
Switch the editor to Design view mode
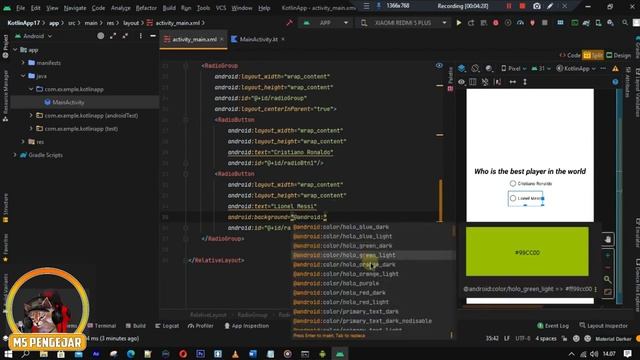[x=618, y=55]
